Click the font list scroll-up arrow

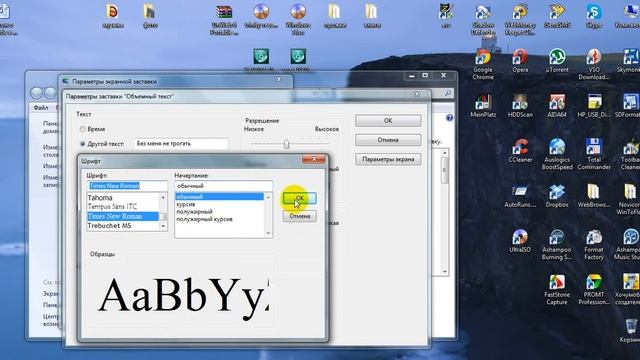163,197
